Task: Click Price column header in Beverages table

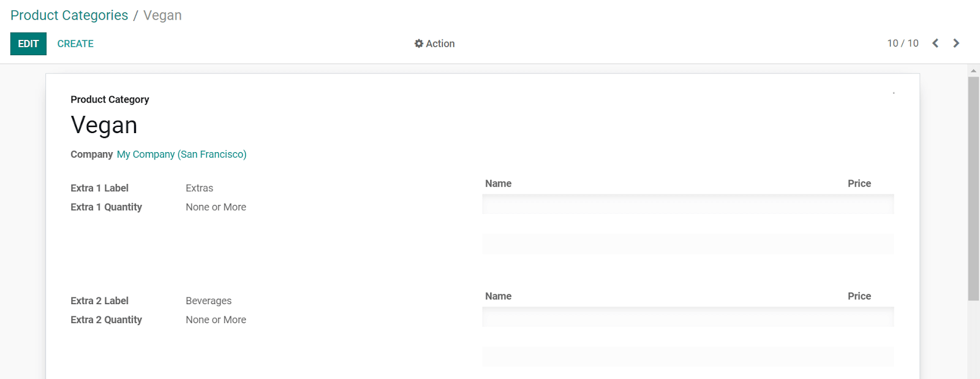Action: pos(859,296)
